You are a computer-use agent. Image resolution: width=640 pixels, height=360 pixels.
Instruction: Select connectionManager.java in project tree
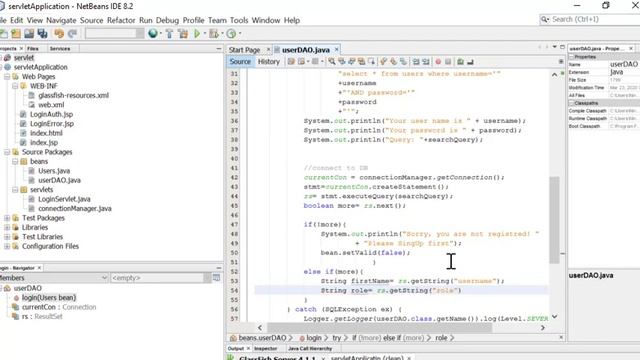(75, 209)
